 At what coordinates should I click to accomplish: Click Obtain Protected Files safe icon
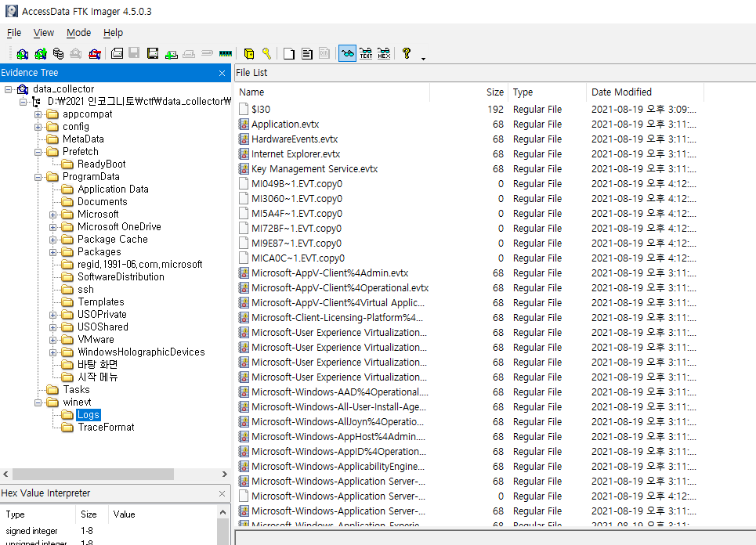click(x=249, y=53)
